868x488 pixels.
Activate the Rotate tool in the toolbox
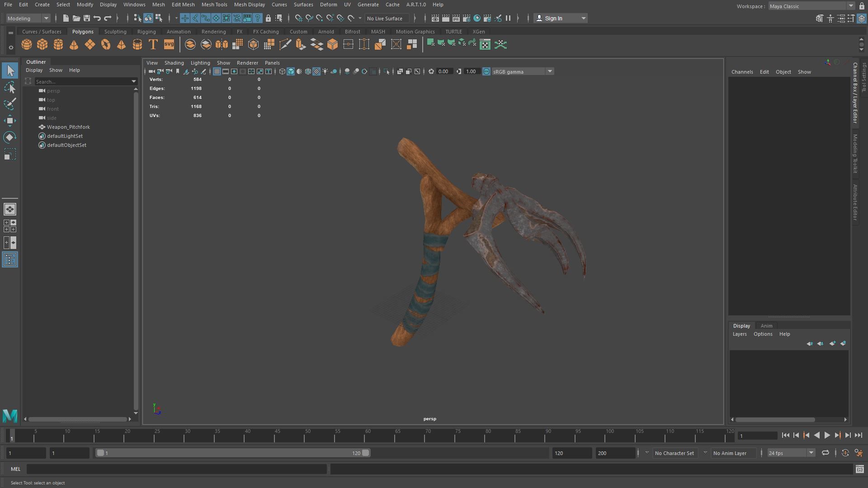tap(10, 137)
